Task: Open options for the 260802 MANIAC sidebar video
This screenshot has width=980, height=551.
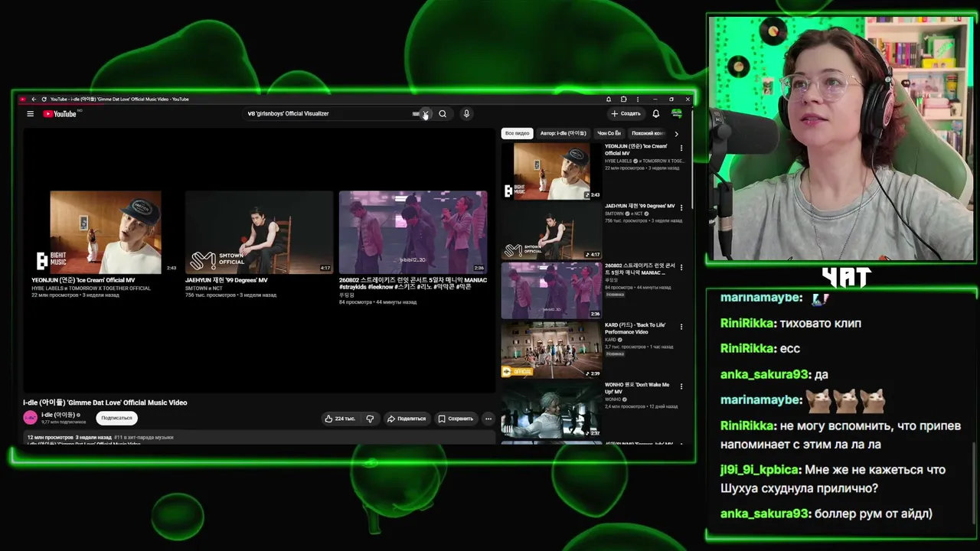Action: [x=681, y=268]
